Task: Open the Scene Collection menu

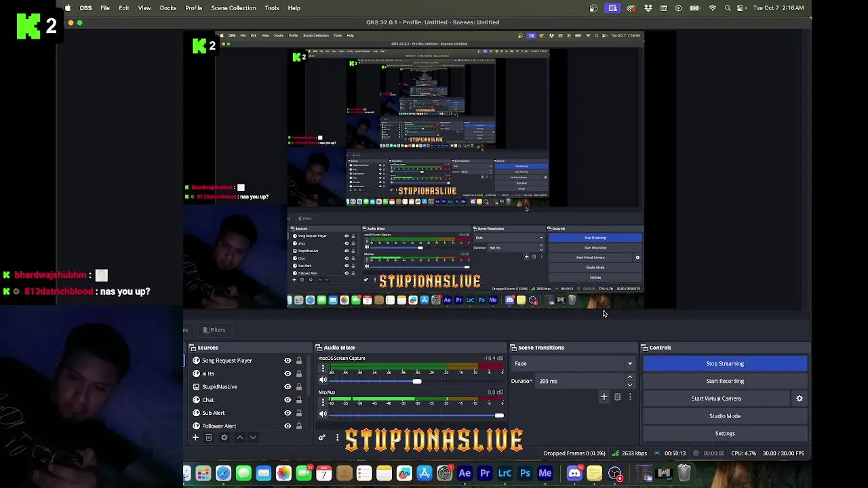Action: (233, 8)
